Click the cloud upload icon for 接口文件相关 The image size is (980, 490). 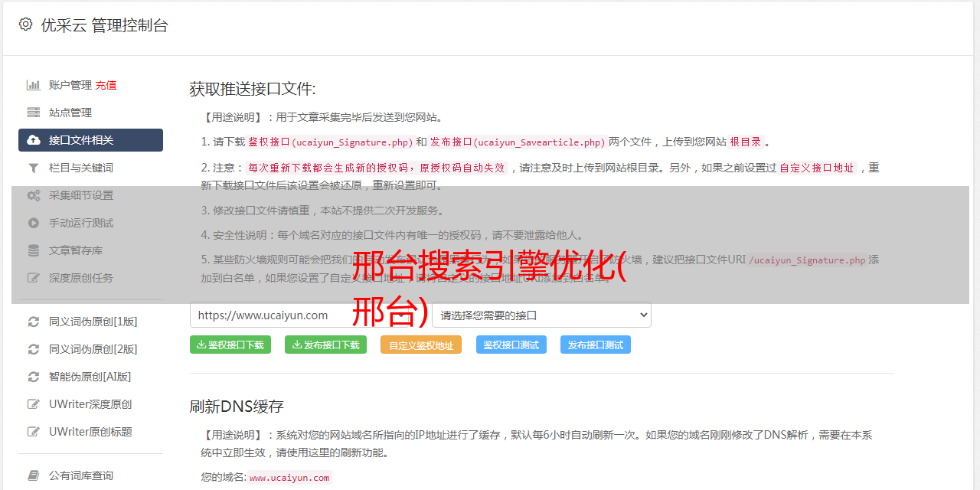pyautogui.click(x=34, y=140)
